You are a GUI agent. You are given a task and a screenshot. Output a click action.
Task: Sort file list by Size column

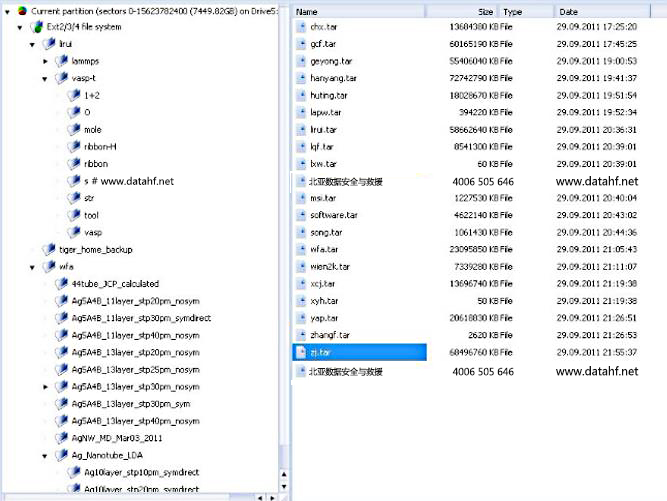(x=462, y=12)
